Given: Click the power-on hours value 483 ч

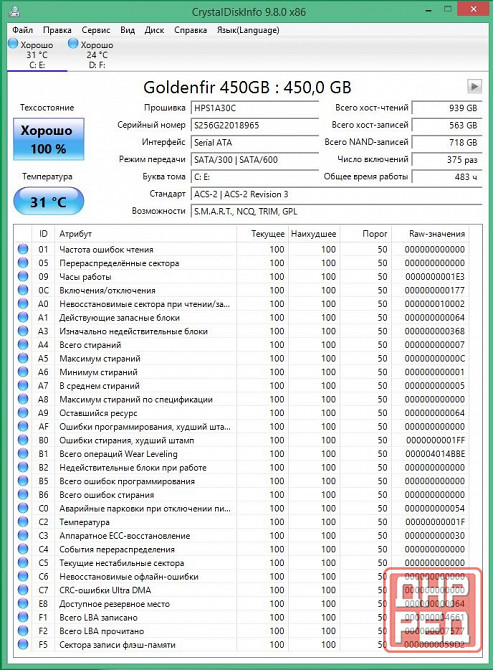Looking at the screenshot, I should (446, 176).
